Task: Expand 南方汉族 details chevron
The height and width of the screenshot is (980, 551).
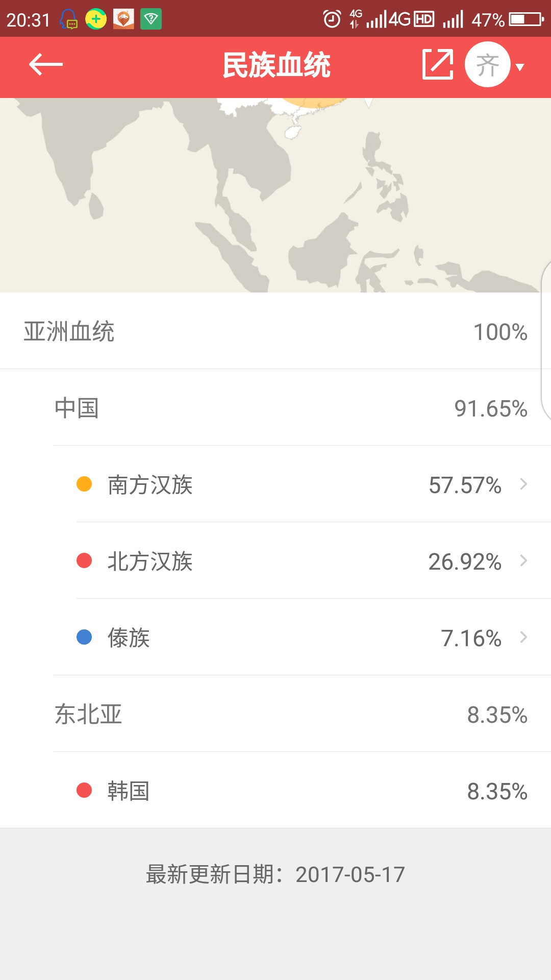Action: point(523,484)
